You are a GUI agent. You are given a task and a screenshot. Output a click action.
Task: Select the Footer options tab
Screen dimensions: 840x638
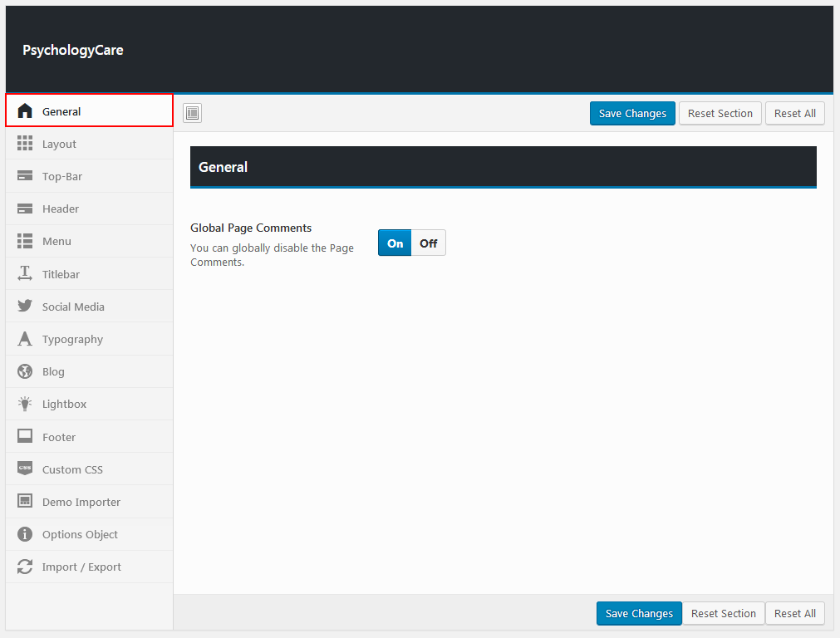pos(59,437)
